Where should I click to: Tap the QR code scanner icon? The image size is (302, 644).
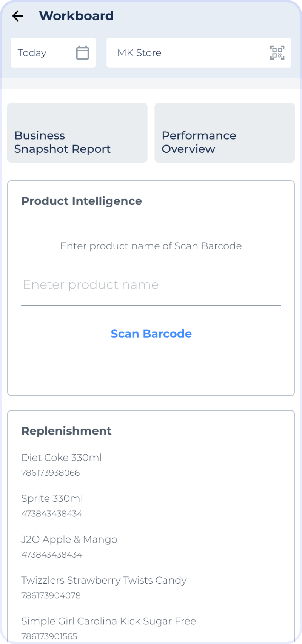point(277,52)
